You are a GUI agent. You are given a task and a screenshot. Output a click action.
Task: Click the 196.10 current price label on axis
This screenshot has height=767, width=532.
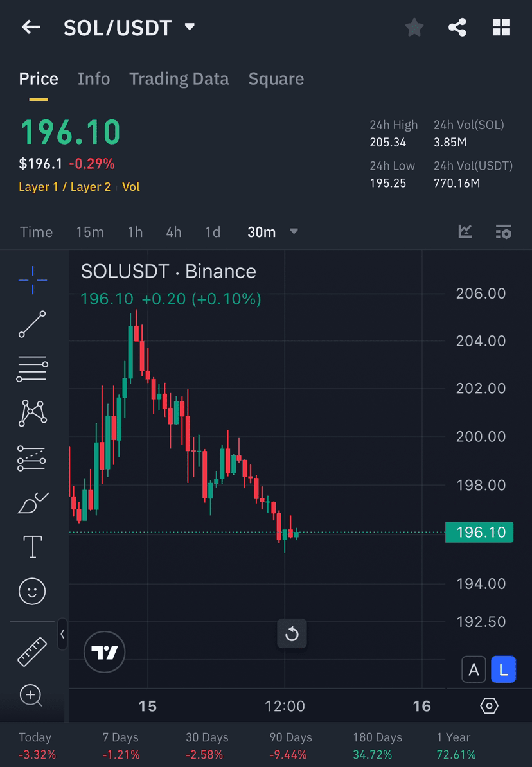(479, 532)
